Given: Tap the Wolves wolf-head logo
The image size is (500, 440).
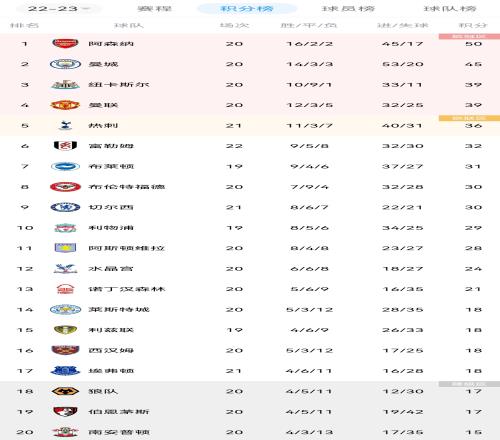Looking at the screenshot, I should click(x=65, y=391).
